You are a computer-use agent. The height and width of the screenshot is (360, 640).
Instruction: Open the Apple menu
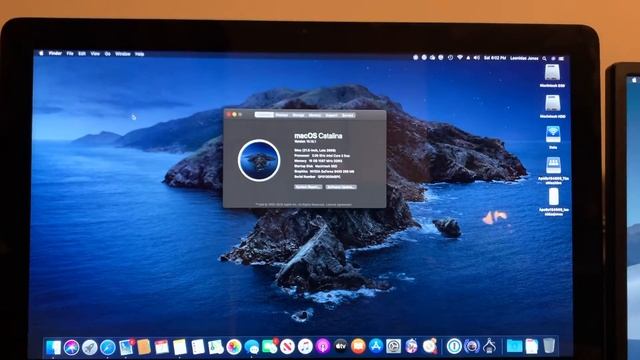[x=41, y=53]
